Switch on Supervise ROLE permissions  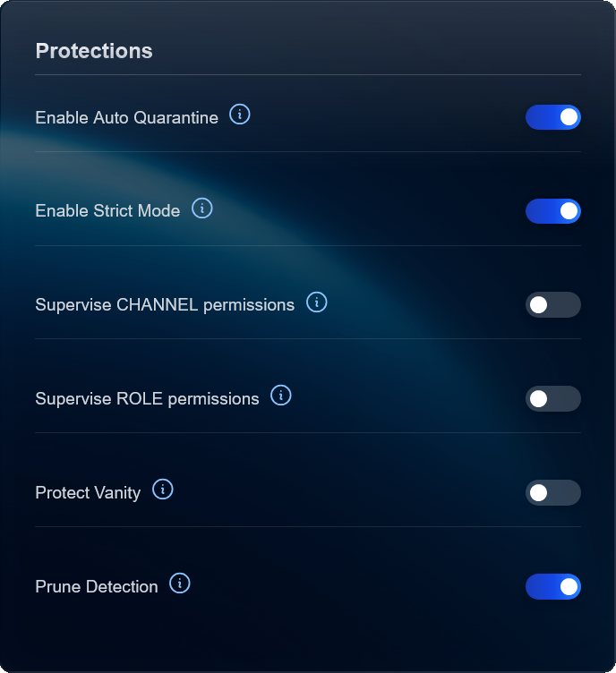553,398
